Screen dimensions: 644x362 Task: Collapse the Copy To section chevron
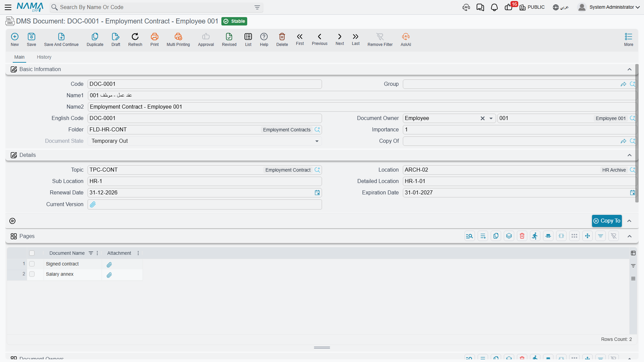pyautogui.click(x=629, y=221)
